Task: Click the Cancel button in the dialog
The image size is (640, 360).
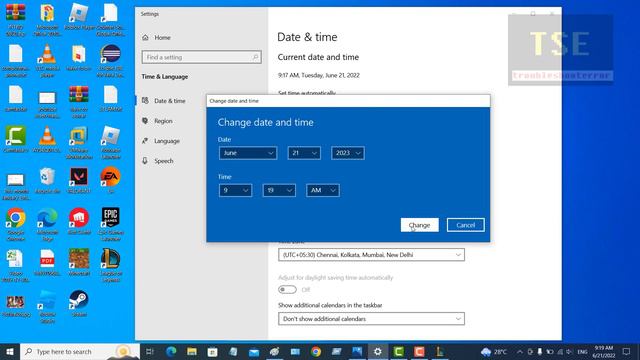Action: pos(466,225)
